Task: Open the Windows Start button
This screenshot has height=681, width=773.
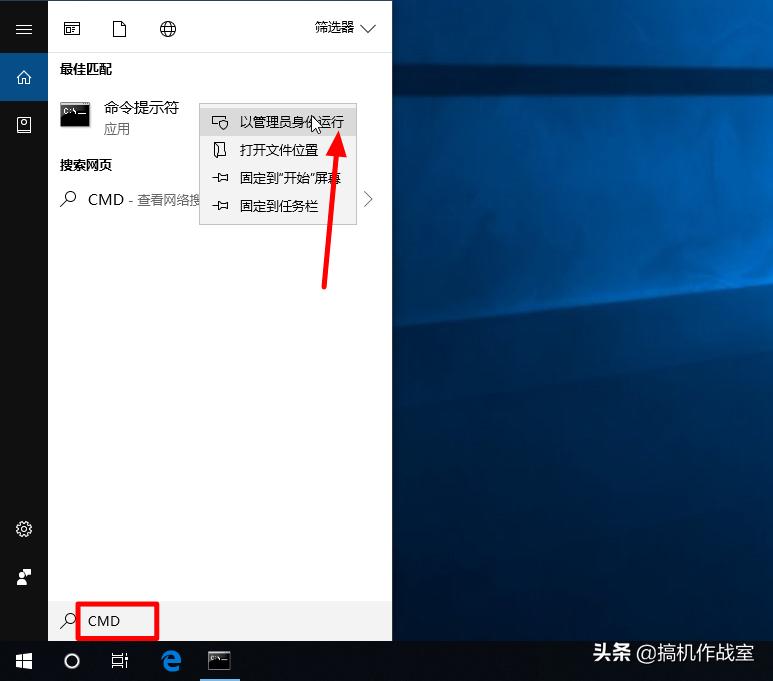Action: [24, 661]
